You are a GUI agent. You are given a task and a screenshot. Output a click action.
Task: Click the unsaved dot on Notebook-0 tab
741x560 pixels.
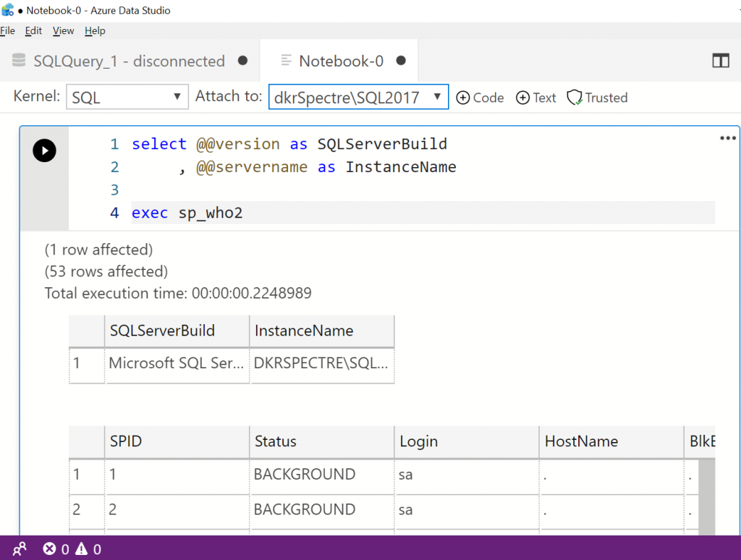[401, 61]
